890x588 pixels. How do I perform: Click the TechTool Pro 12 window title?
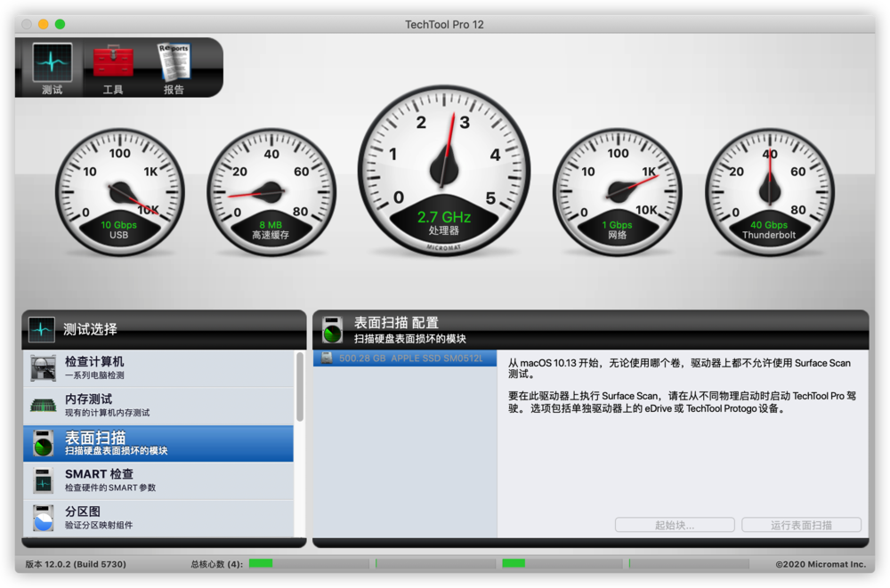[444, 24]
